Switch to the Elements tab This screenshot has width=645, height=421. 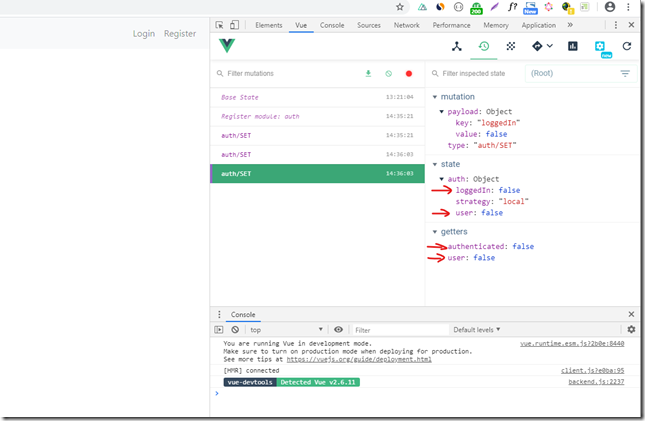(269, 25)
